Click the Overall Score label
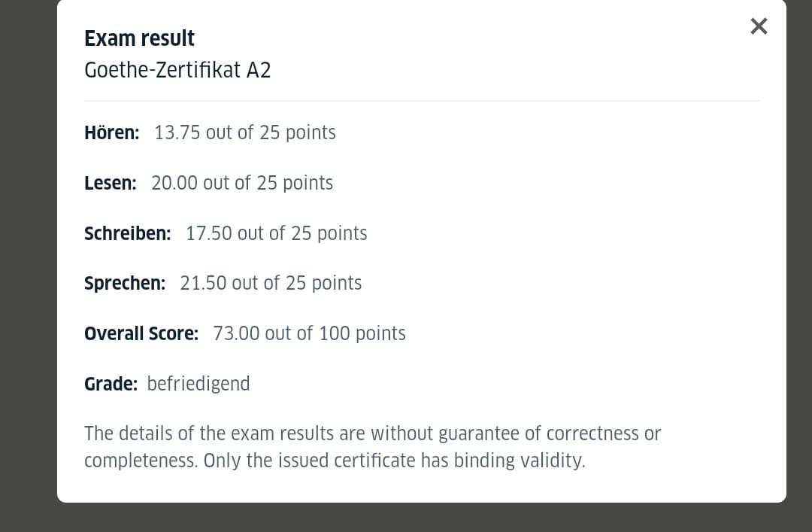Viewport: 812px width, 532px height. [141, 333]
